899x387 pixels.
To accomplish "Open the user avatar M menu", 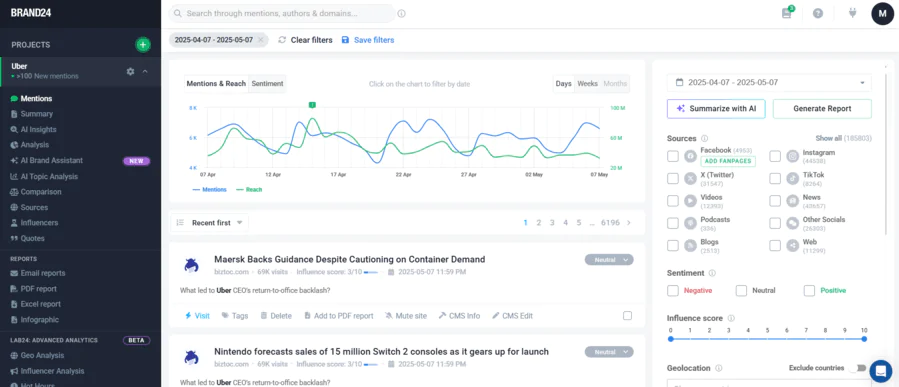I will tap(882, 13).
